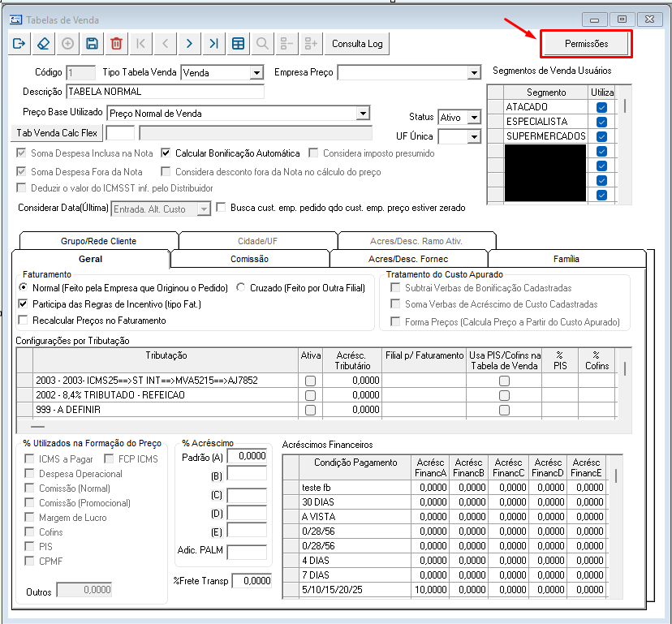Click the add new record plus icon
672x624 pixels.
(67, 44)
